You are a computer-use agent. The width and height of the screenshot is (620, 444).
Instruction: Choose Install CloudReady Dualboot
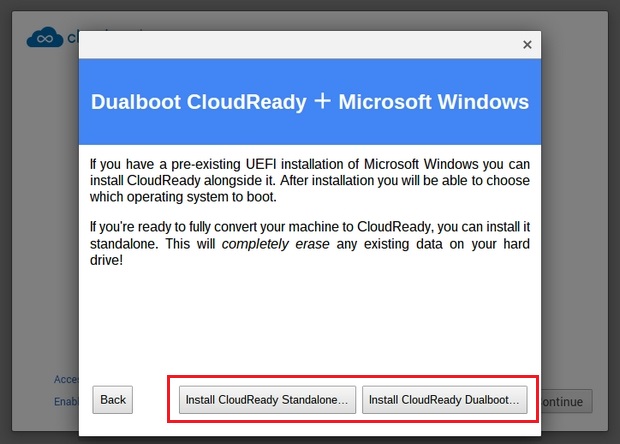click(x=444, y=400)
